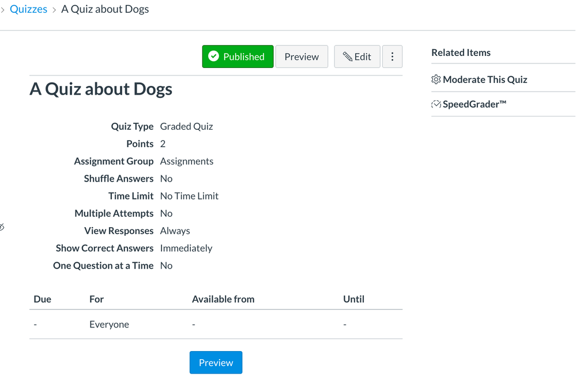Click the pencil icon on the Edit button
Image resolution: width=576 pixels, height=392 pixels.
[347, 56]
